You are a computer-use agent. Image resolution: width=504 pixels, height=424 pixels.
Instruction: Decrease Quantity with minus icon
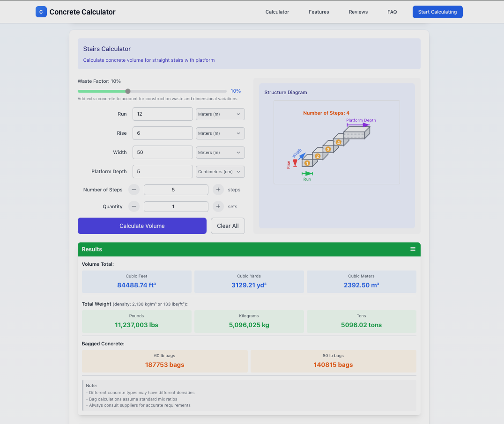point(134,206)
